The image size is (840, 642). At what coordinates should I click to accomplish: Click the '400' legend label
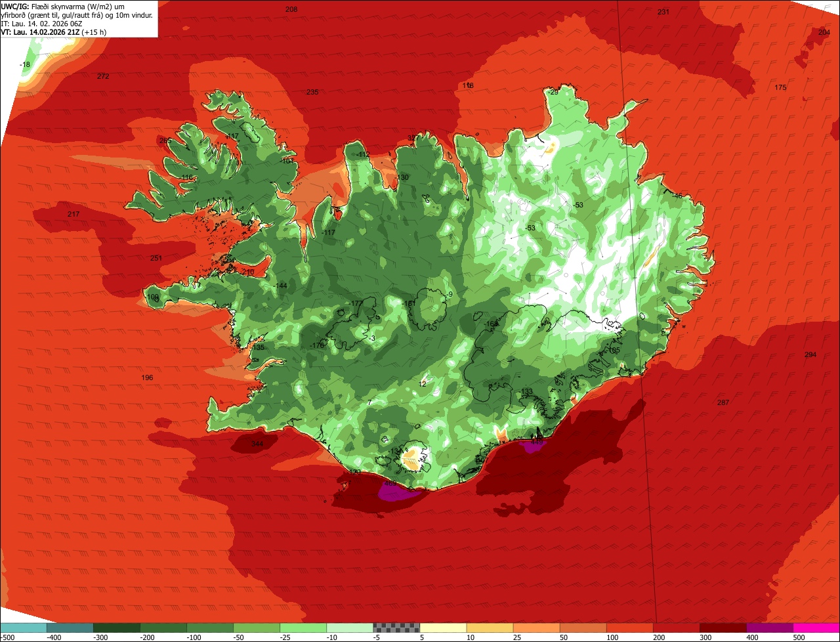click(752, 637)
